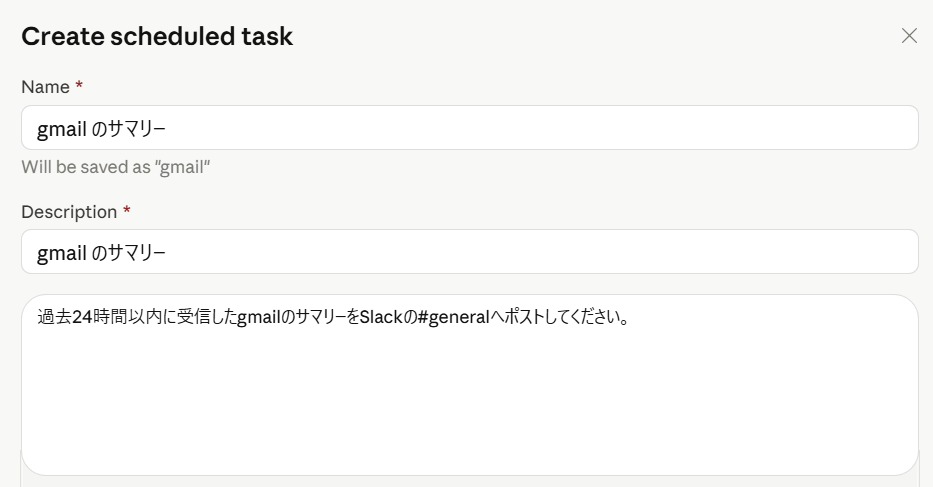Image resolution: width=933 pixels, height=487 pixels.
Task: Place cursor on 'gmail' in Name field
Action: [62, 129]
